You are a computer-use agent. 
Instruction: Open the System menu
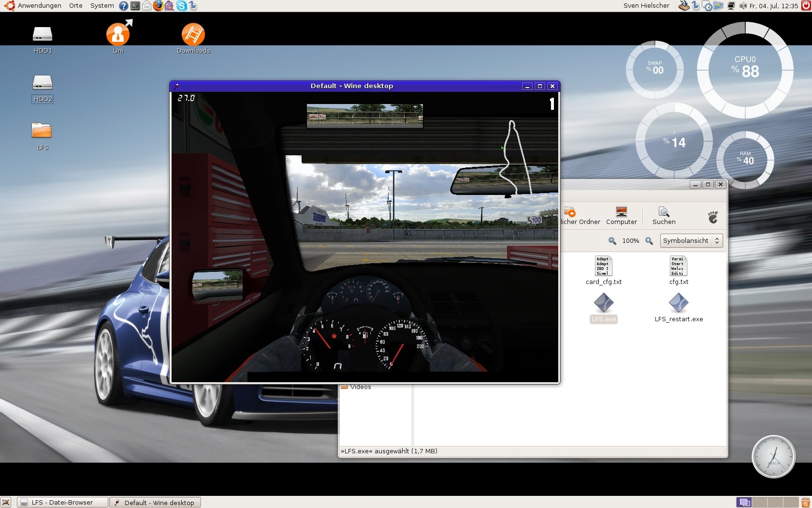click(102, 6)
